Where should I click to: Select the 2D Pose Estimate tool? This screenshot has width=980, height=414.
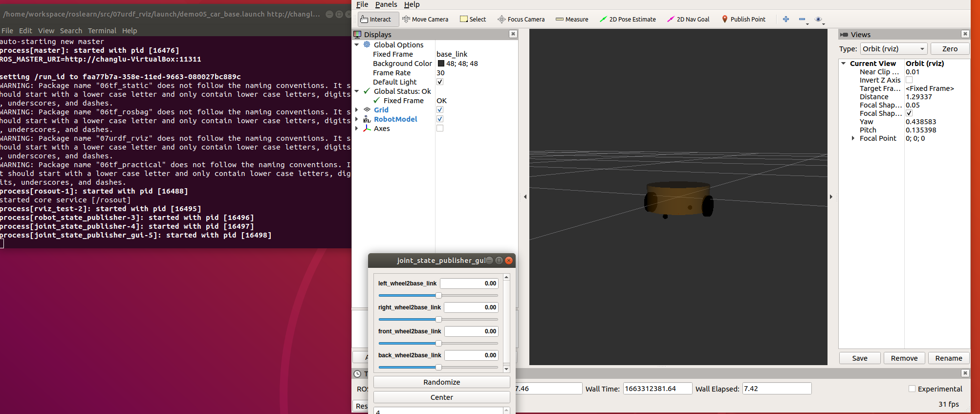click(628, 20)
